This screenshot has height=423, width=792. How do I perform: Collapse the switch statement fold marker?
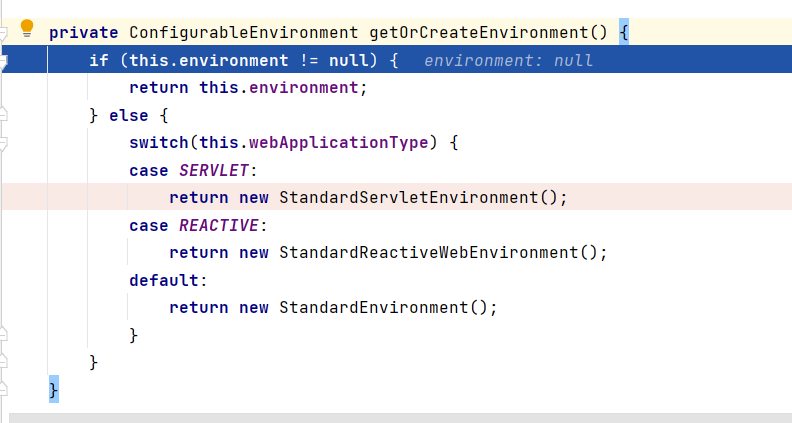(x=3, y=144)
